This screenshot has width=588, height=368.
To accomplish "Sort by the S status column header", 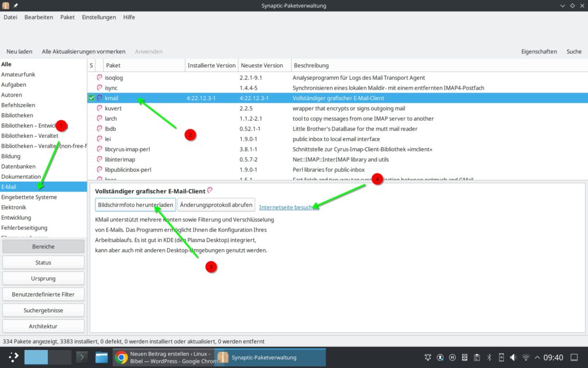I will pos(91,66).
